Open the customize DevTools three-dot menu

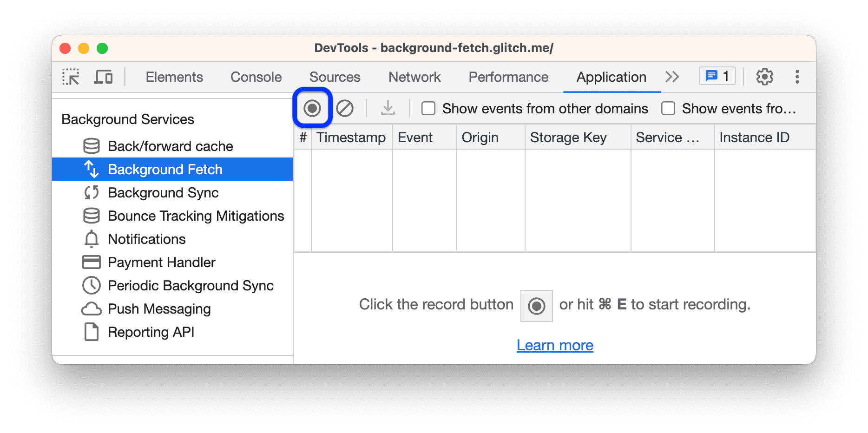[x=798, y=77]
